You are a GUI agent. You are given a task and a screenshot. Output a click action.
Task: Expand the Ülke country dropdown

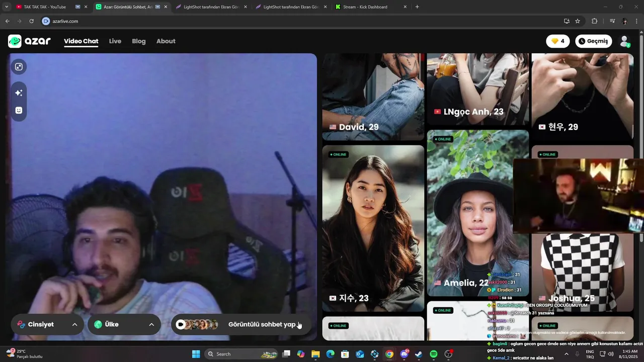[124, 324]
